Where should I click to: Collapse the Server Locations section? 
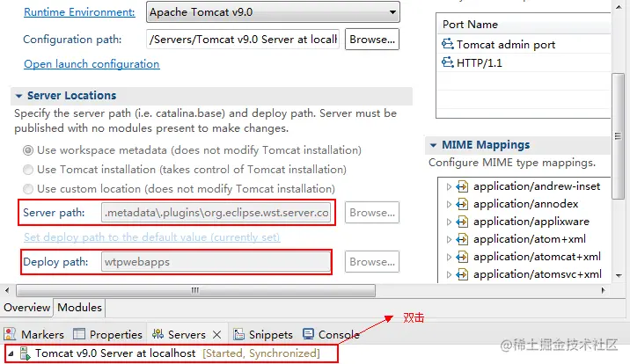tap(18, 96)
